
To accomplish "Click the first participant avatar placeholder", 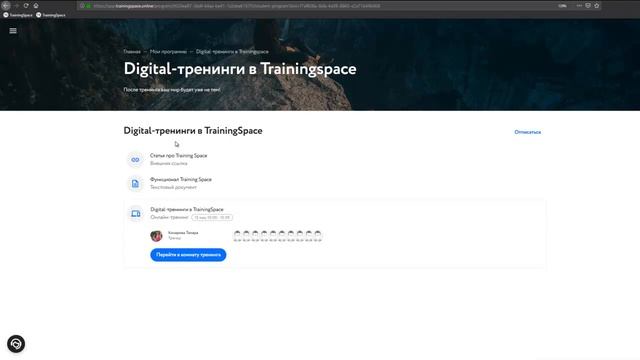I will tap(237, 234).
